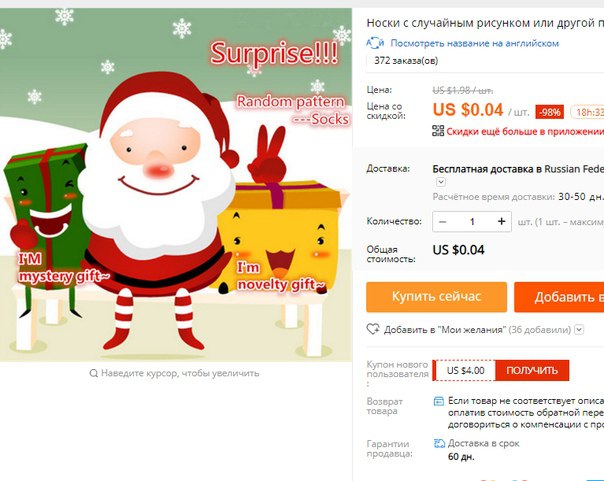
Task: Click the Добавить в корзину button
Action: click(x=559, y=297)
